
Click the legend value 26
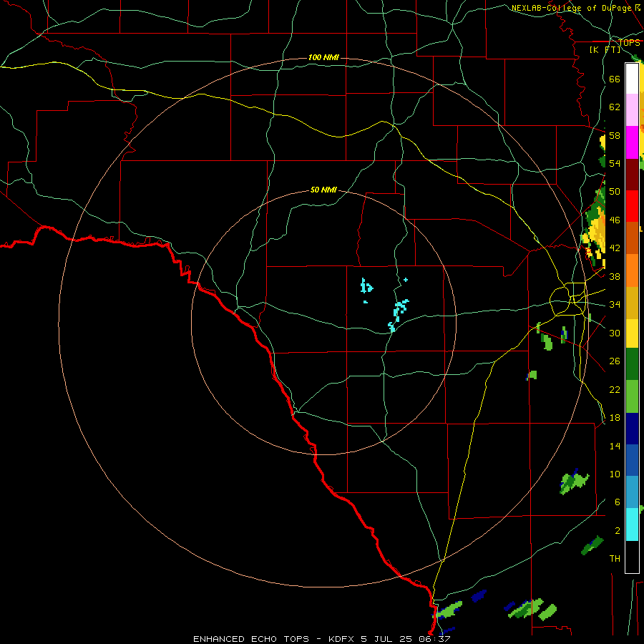(x=615, y=361)
